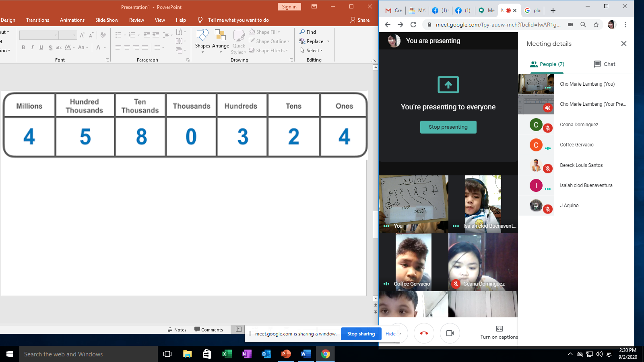644x362 pixels.
Task: Open the Change Case (Aa) dropdown
Action: click(x=83, y=47)
